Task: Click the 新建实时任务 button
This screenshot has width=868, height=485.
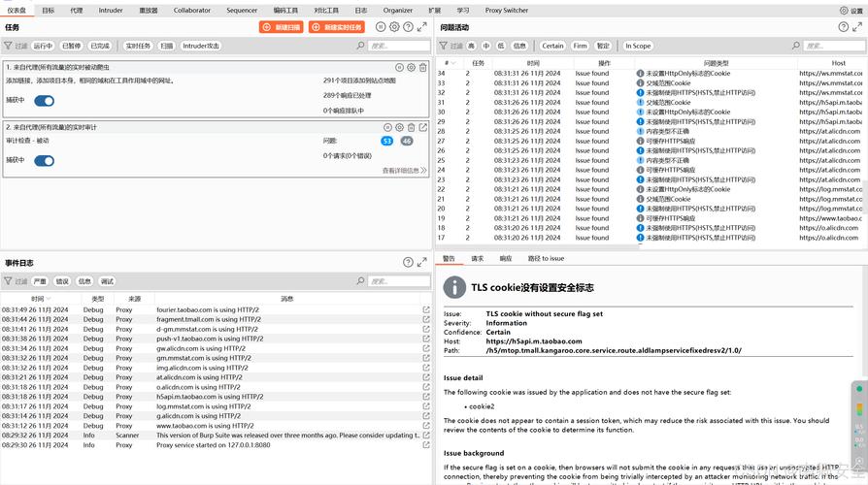Action: coord(336,27)
